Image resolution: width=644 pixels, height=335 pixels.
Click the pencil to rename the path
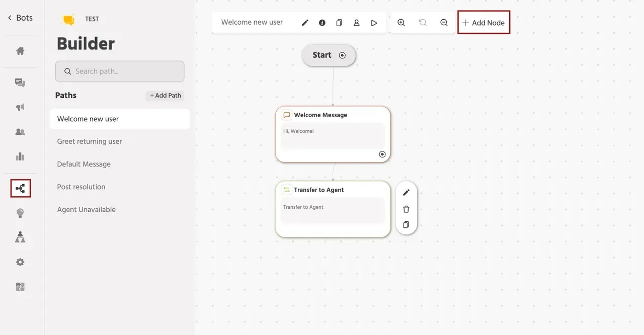[305, 23]
